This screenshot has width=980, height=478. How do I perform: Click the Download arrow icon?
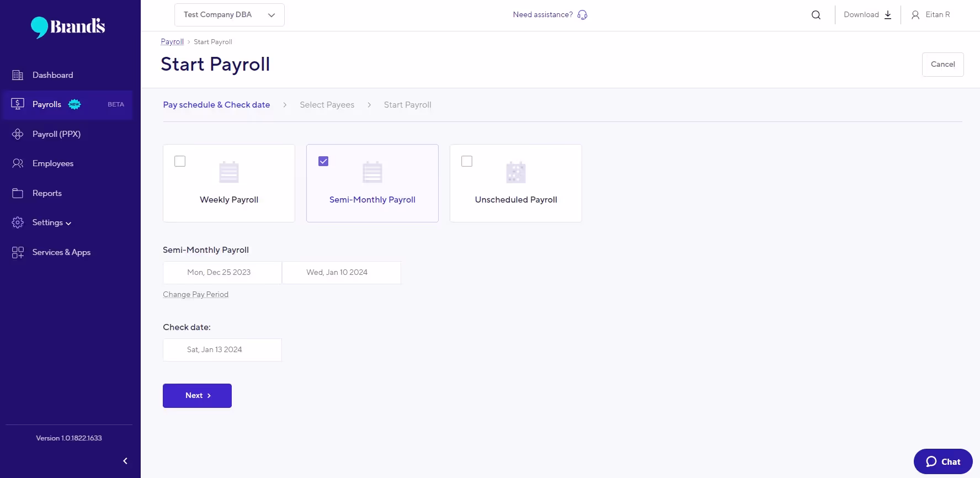(x=888, y=15)
